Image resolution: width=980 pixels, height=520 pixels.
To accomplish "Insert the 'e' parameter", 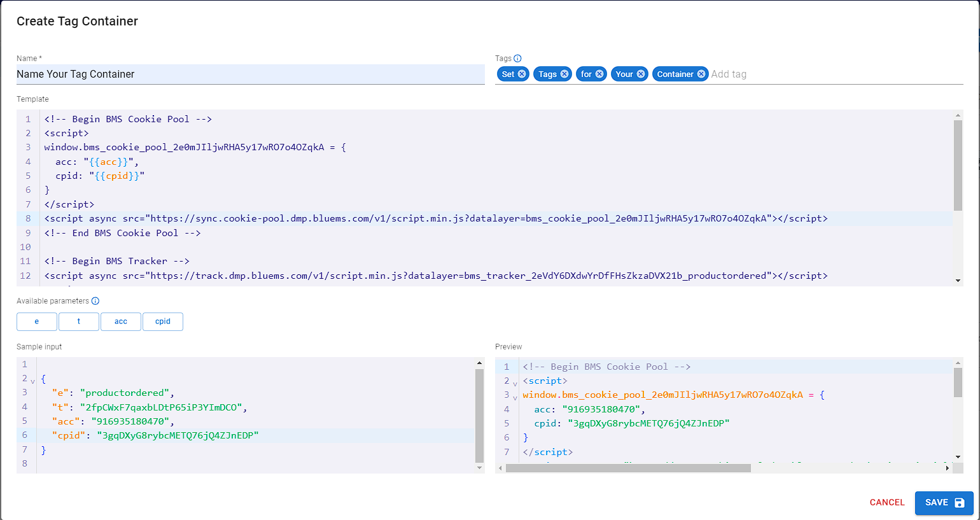I will coord(37,321).
